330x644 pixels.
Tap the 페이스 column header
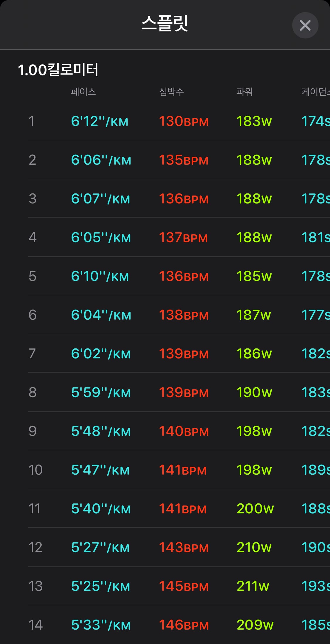tap(84, 92)
